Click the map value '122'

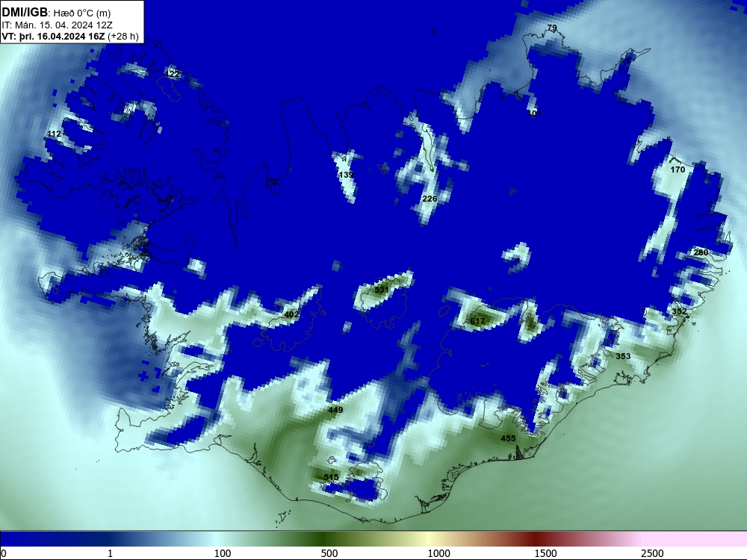pyautogui.click(x=173, y=74)
